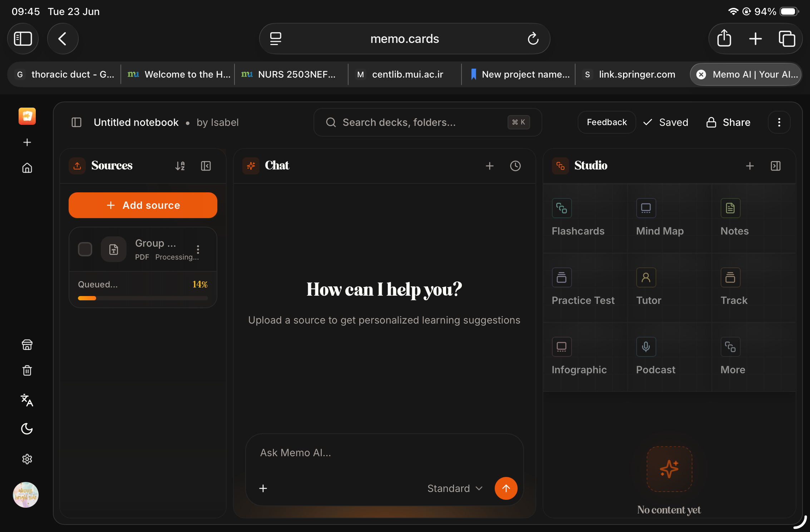The width and height of the screenshot is (810, 532).
Task: Show the Safari tab overview
Action: click(x=787, y=39)
